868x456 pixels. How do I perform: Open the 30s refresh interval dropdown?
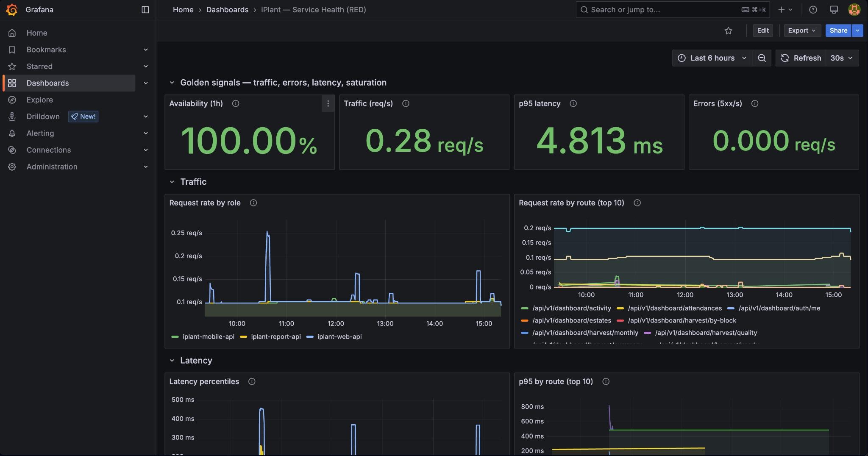[x=842, y=58]
